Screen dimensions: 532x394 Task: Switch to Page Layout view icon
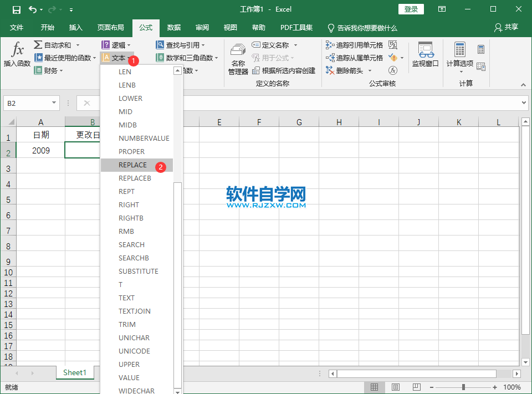pos(395,387)
